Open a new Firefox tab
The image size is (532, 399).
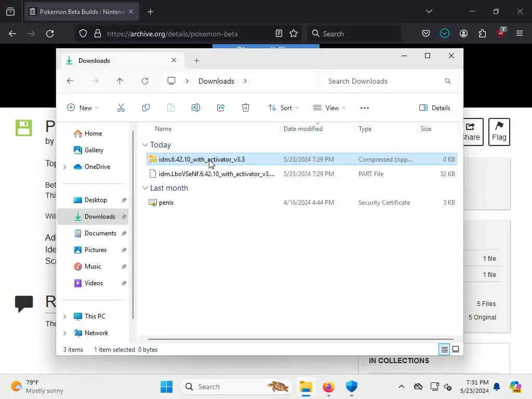point(150,11)
